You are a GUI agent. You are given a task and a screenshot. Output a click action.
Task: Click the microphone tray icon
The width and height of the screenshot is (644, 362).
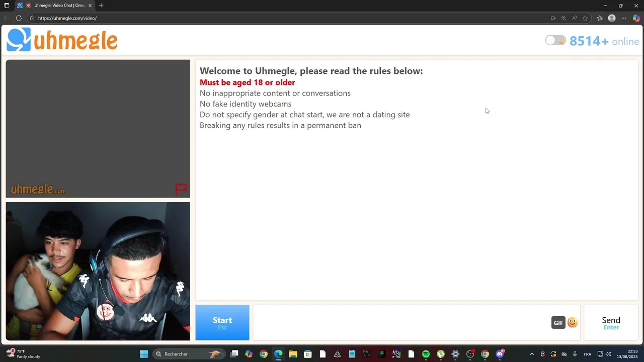point(575,354)
